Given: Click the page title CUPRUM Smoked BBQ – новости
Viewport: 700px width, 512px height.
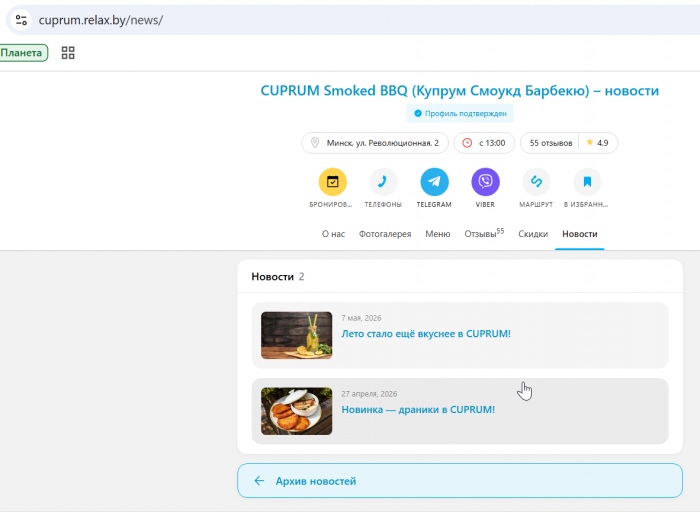Looking at the screenshot, I should click(460, 91).
